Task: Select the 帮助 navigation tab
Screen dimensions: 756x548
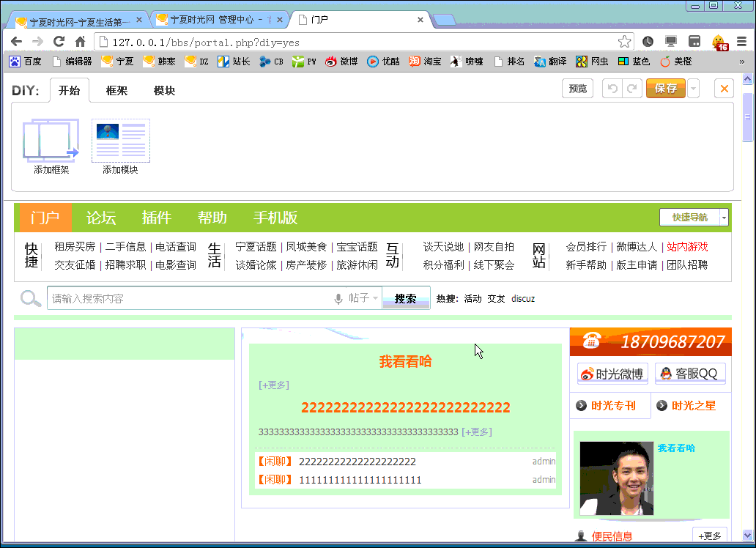Action: pos(212,218)
